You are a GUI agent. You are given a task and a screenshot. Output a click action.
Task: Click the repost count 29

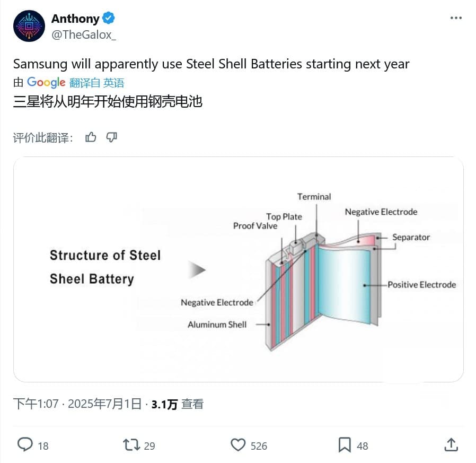pyautogui.click(x=149, y=445)
